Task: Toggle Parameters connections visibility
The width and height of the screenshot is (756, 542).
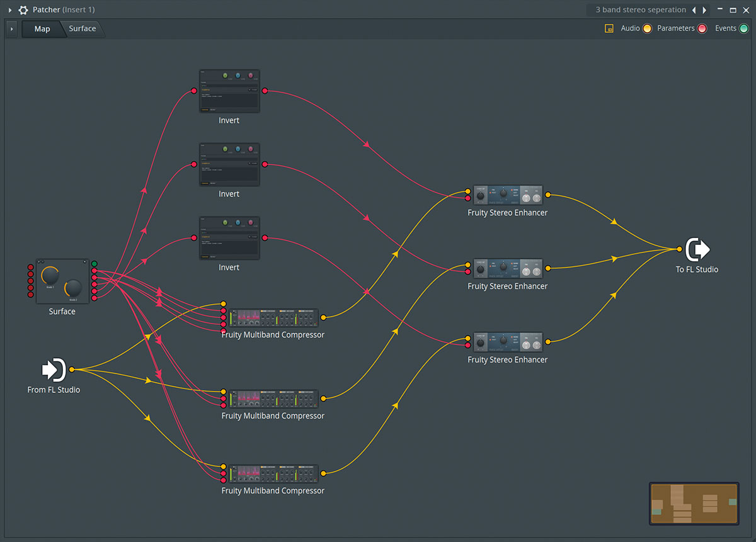Action: click(x=702, y=28)
